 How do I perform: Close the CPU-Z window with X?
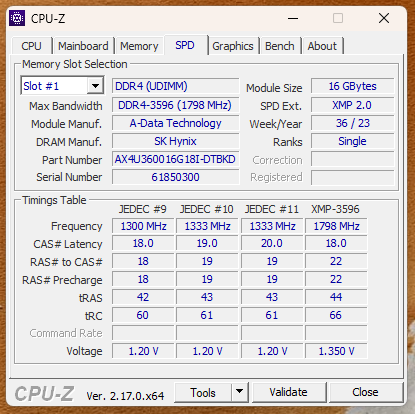click(384, 18)
